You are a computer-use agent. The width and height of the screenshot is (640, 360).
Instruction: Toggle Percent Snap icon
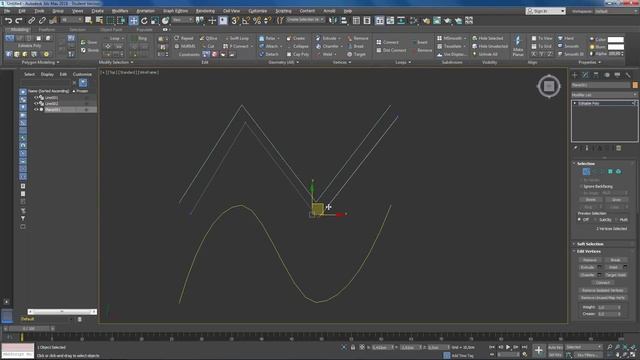point(257,20)
